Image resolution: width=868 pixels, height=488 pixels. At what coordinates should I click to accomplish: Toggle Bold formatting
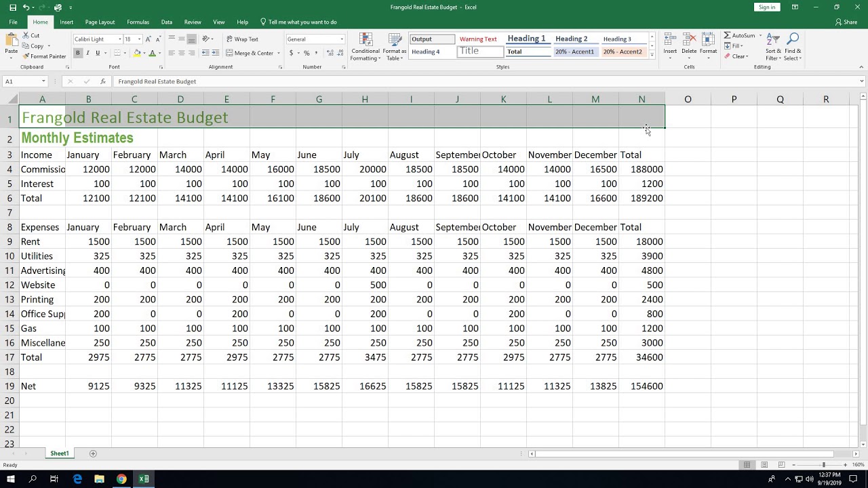tap(78, 53)
